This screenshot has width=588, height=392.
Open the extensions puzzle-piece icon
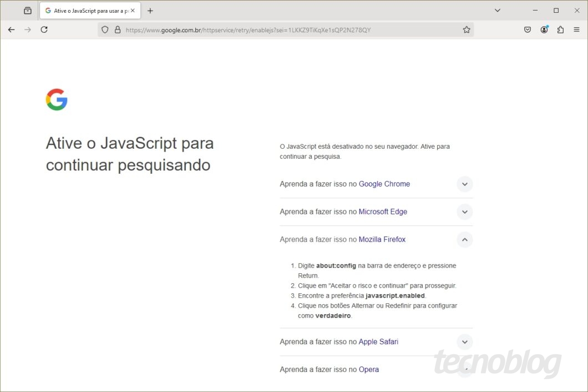coord(560,29)
